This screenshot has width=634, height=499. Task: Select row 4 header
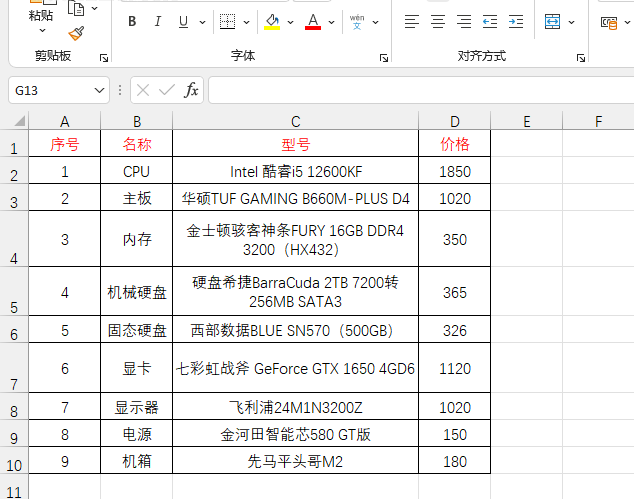point(14,239)
